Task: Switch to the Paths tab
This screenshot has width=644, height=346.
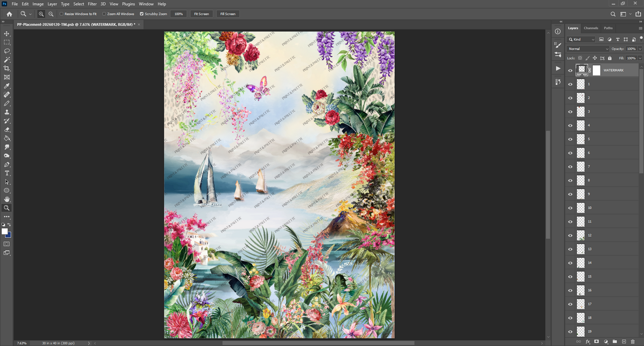Action: (608, 28)
